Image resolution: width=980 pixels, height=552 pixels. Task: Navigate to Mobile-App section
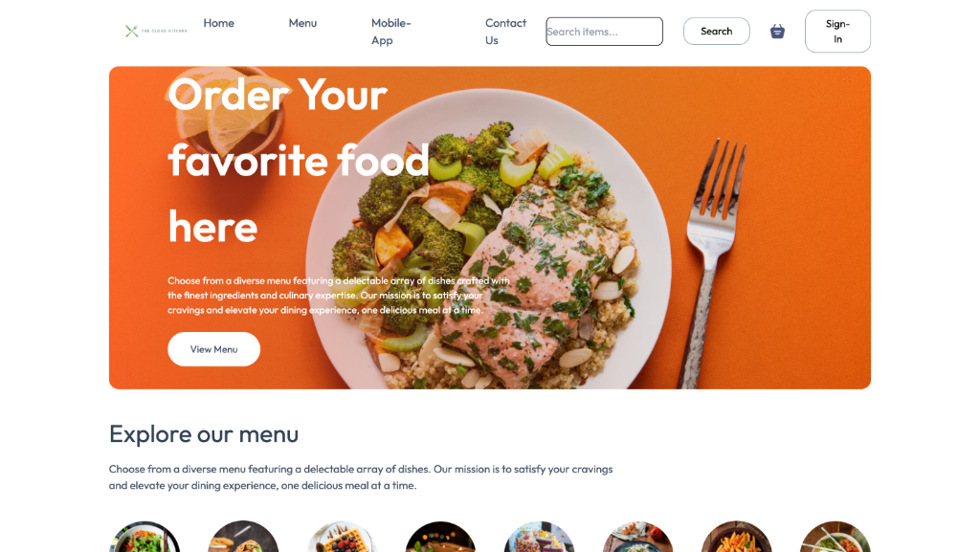390,32
